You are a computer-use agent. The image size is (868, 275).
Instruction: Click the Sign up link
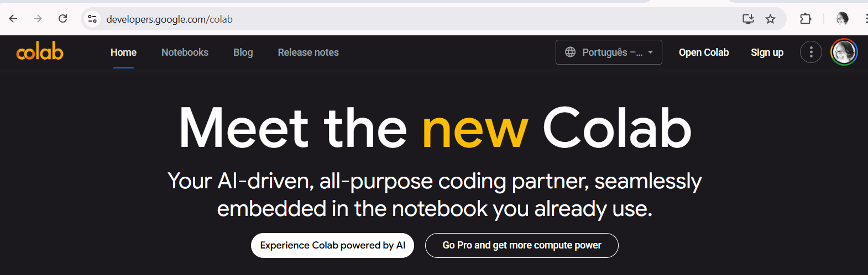click(767, 52)
